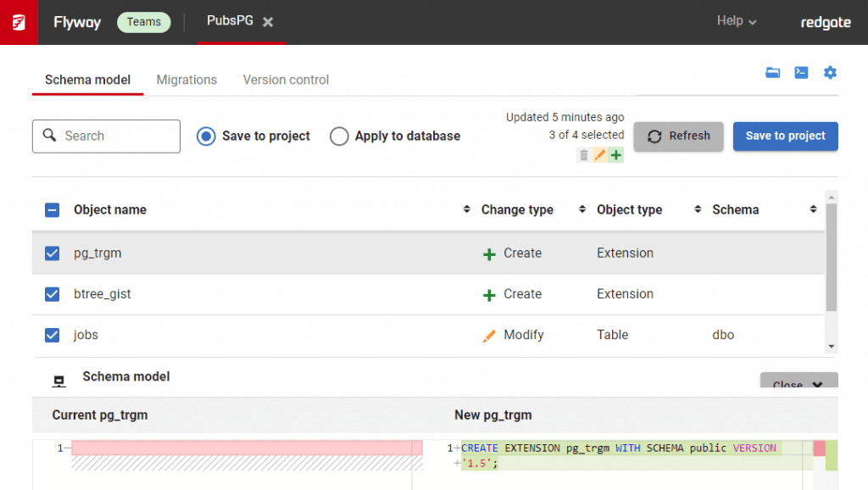Open the Help dropdown menu
Image resolution: width=868 pixels, height=490 pixels.
click(734, 21)
